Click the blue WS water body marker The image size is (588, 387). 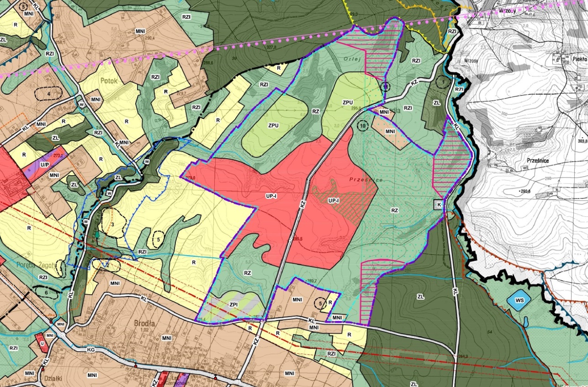[519, 301]
